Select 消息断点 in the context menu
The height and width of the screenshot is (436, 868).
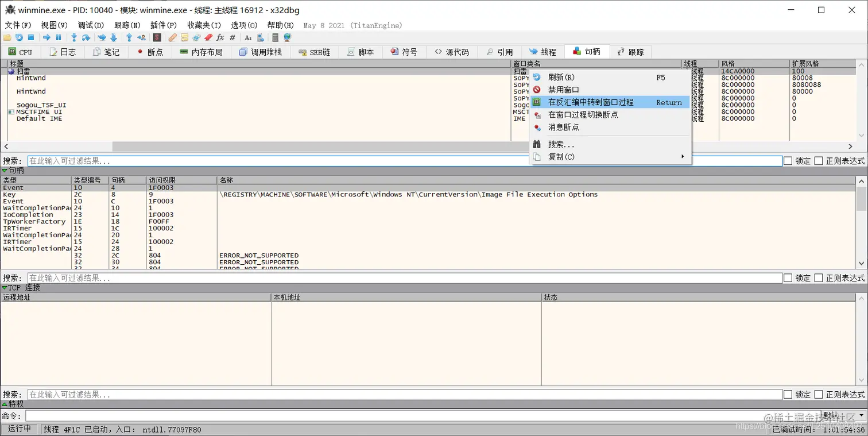point(610,127)
